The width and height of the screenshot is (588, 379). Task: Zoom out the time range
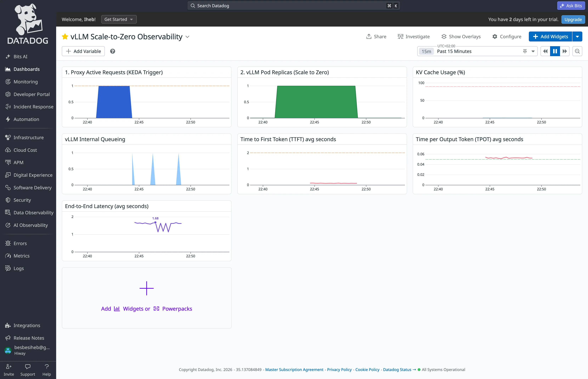point(577,51)
